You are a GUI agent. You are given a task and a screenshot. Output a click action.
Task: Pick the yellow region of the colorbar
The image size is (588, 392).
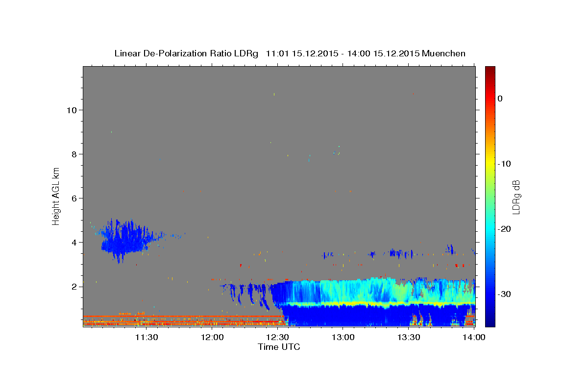[x=490, y=162]
